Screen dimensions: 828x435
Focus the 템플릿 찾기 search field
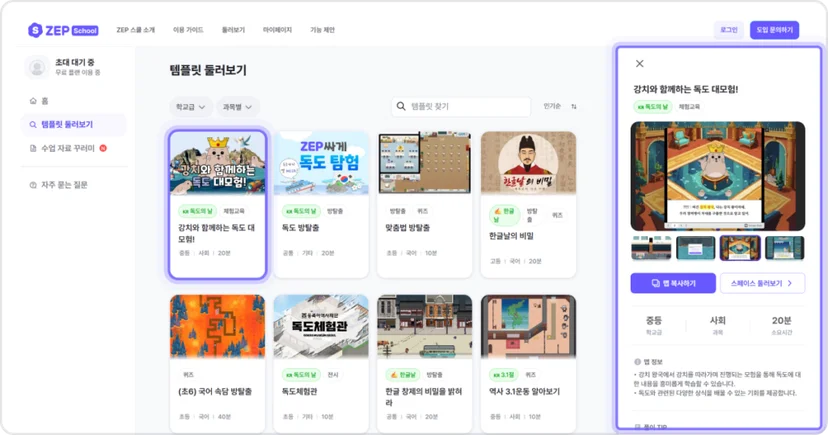point(460,106)
